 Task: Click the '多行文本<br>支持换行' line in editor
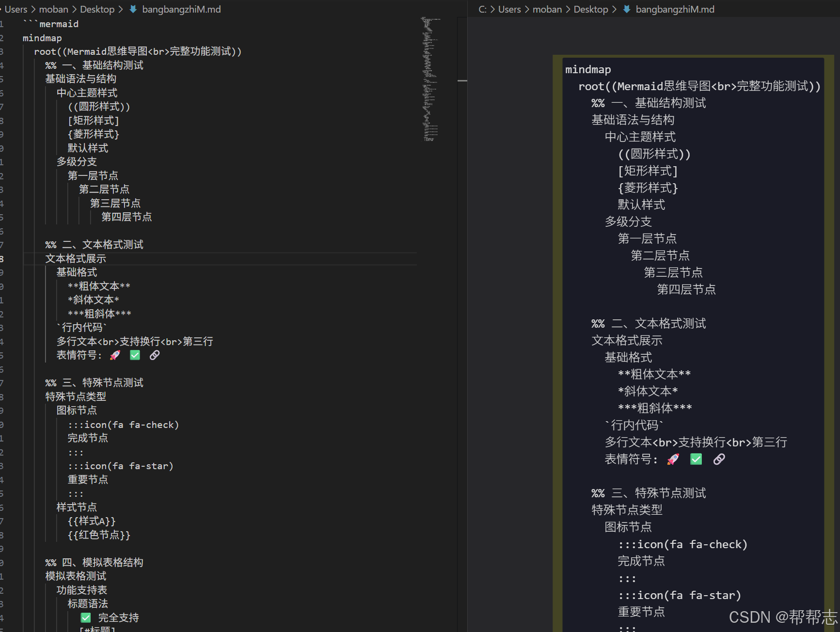[x=135, y=341]
